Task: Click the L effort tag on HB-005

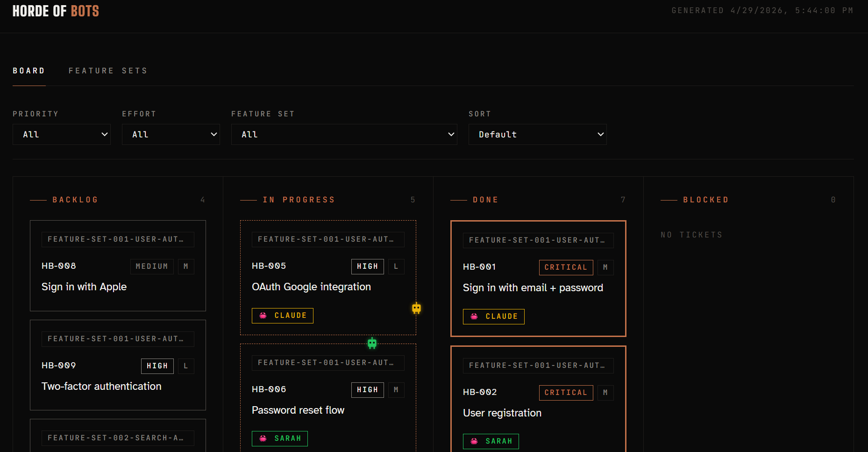Action: (x=396, y=266)
